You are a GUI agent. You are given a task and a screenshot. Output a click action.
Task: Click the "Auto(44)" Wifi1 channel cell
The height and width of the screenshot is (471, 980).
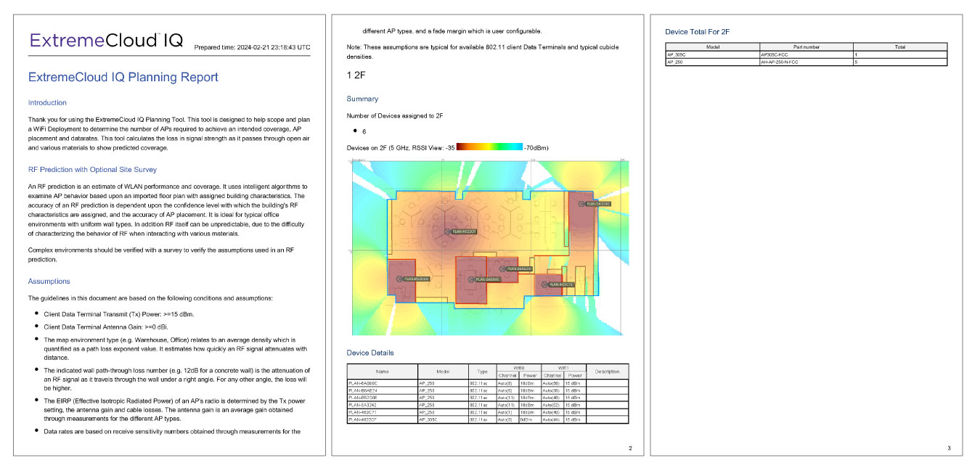(554, 419)
